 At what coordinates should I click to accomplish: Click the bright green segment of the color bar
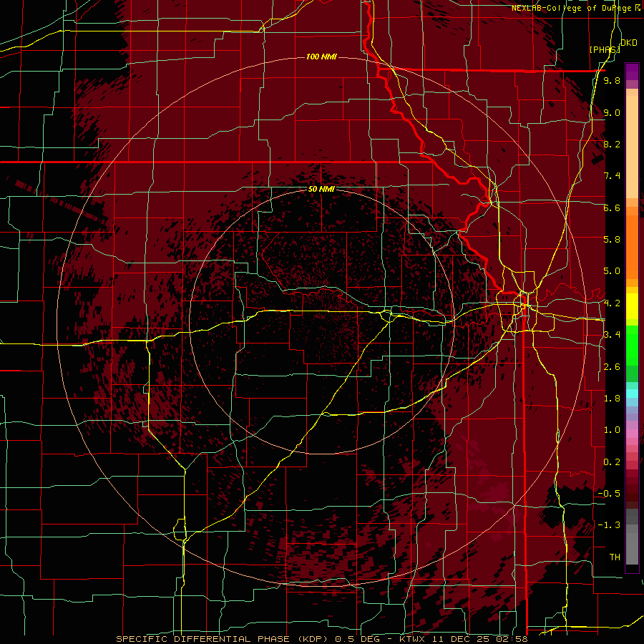(x=632, y=346)
